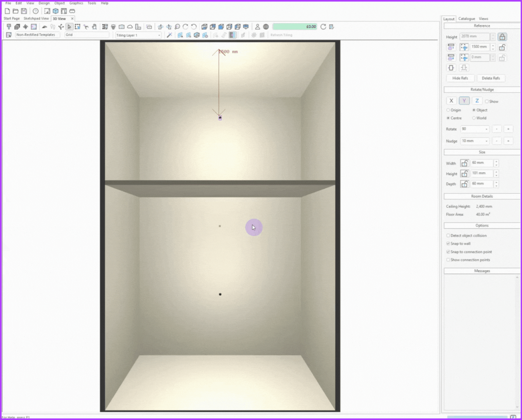
Task: Click the Size Height 101 mm spinner arrows
Action: click(x=496, y=174)
